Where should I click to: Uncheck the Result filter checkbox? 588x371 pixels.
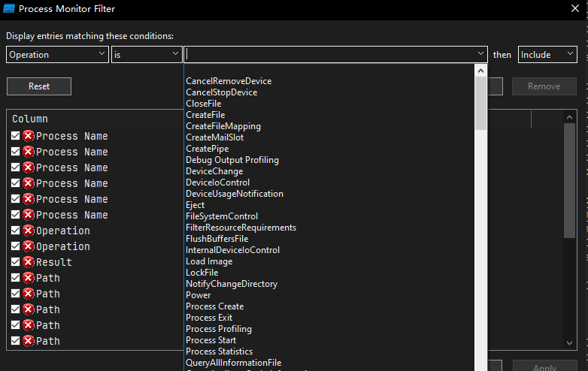(16, 262)
